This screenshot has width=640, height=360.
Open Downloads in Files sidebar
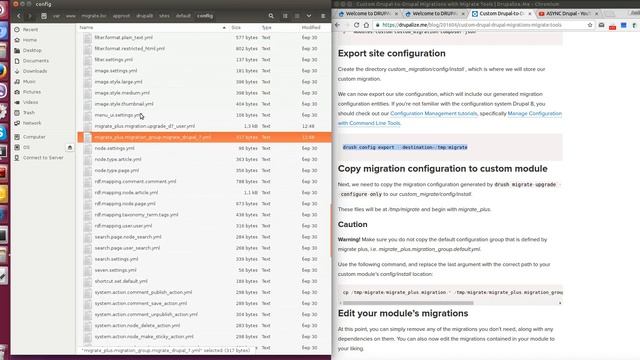[x=35, y=71]
